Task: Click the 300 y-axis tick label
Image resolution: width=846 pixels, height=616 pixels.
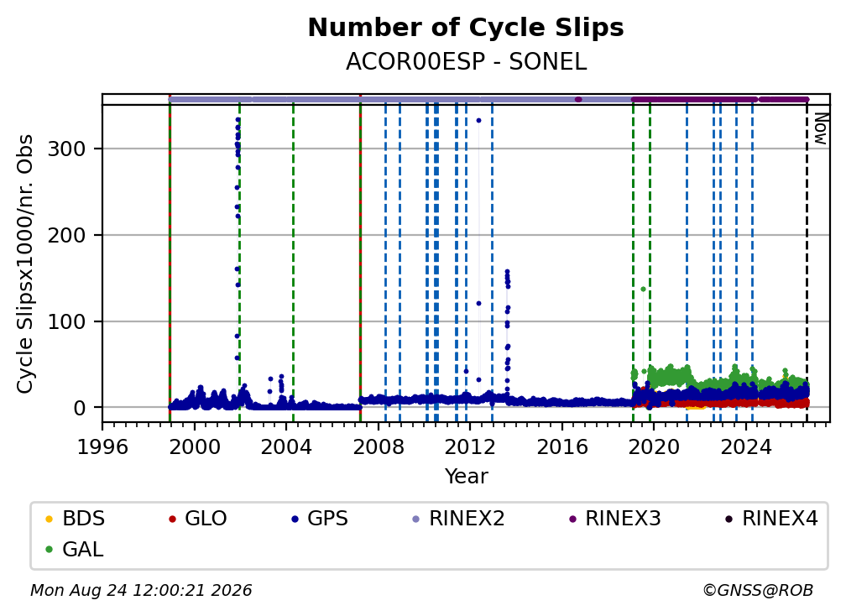Action: tap(66, 149)
